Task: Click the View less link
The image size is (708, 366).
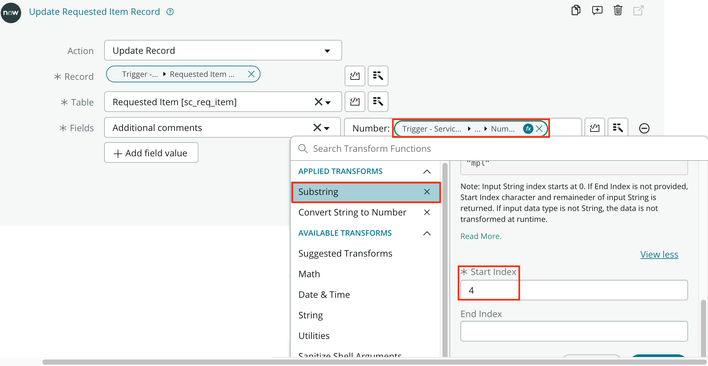Action: [x=659, y=255]
